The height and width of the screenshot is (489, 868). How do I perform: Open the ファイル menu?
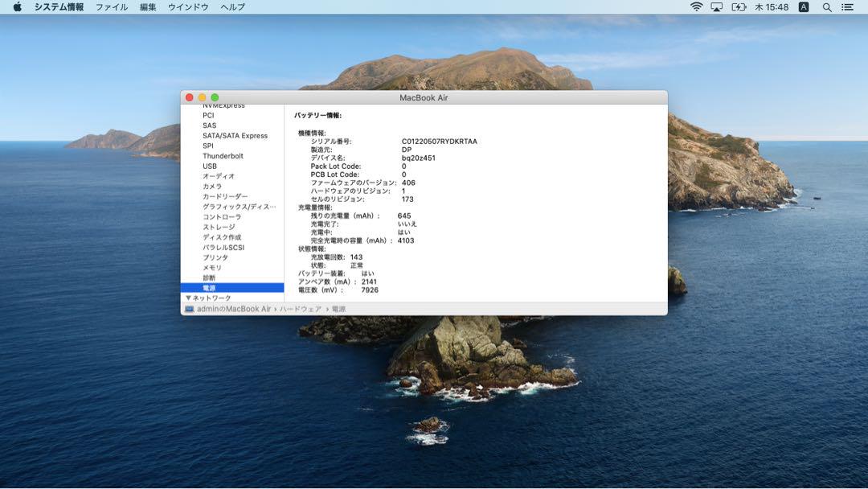pos(112,7)
